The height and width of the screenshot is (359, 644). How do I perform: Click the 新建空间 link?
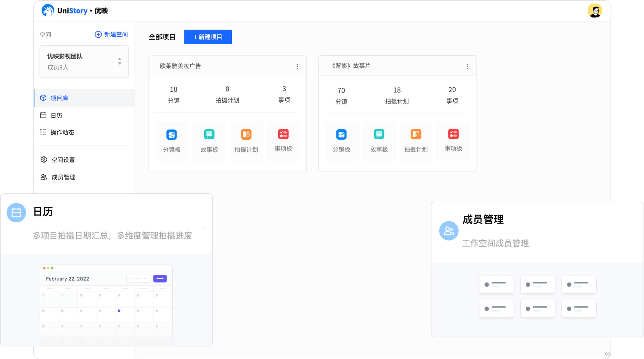click(111, 34)
